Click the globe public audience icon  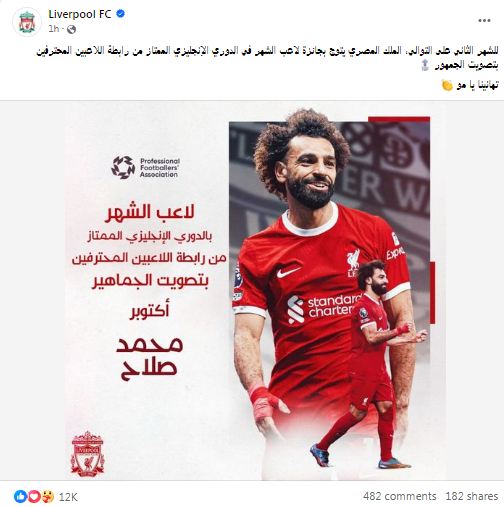tap(71, 30)
